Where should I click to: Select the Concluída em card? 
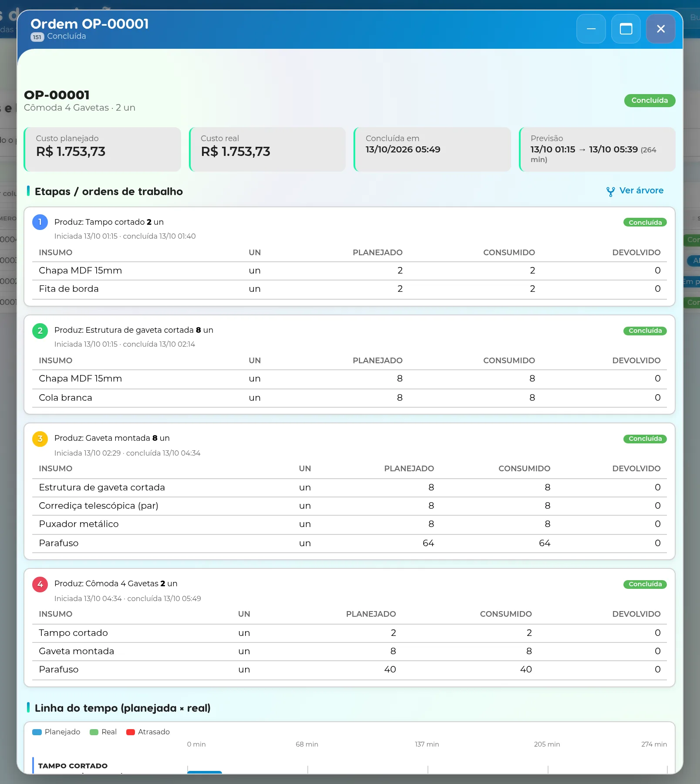pyautogui.click(x=432, y=149)
